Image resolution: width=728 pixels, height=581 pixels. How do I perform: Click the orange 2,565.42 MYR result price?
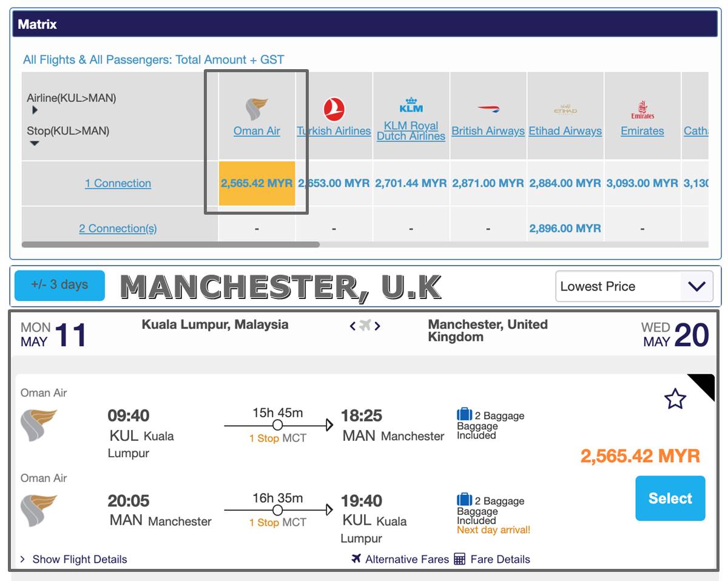coord(640,456)
